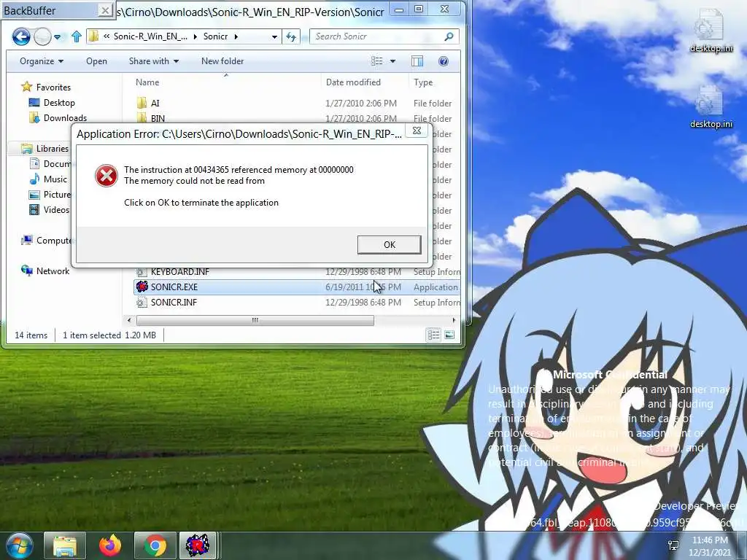Click the Sonicr breadcrumb segment
The image size is (747, 560).
(215, 36)
